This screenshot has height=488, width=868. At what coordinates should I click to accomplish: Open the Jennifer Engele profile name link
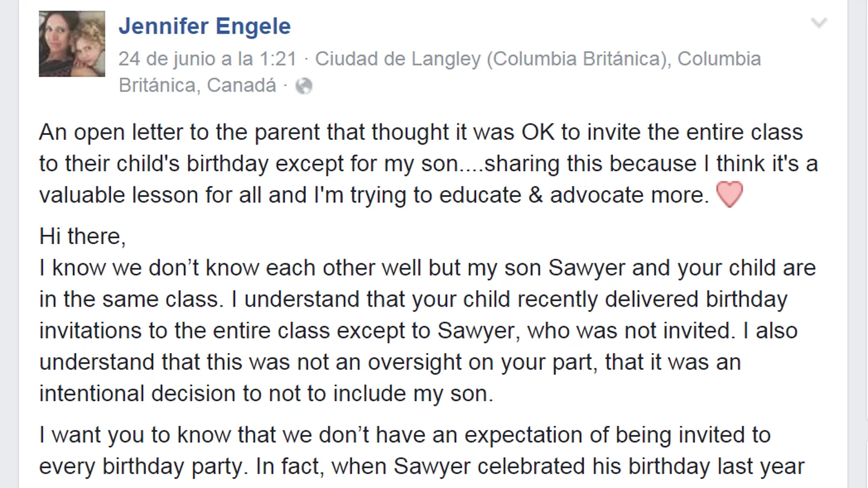coord(205,26)
